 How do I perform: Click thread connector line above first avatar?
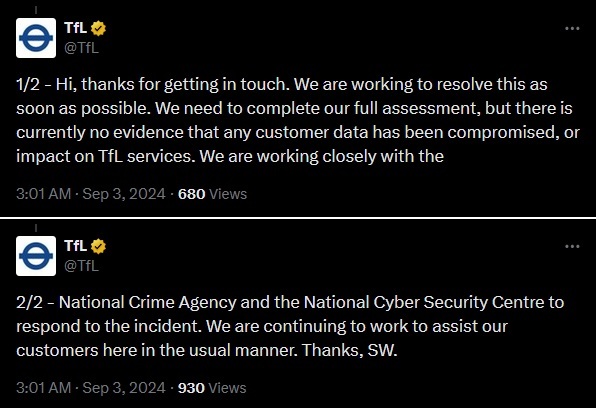(x=36, y=10)
